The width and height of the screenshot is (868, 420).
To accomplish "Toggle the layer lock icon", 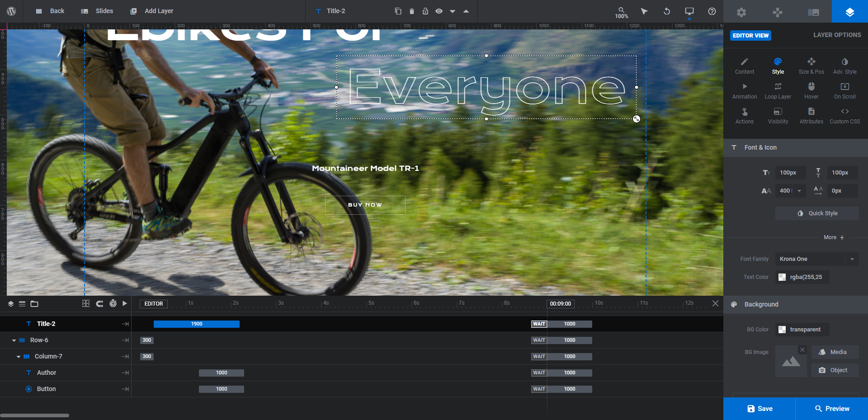I will [x=425, y=11].
